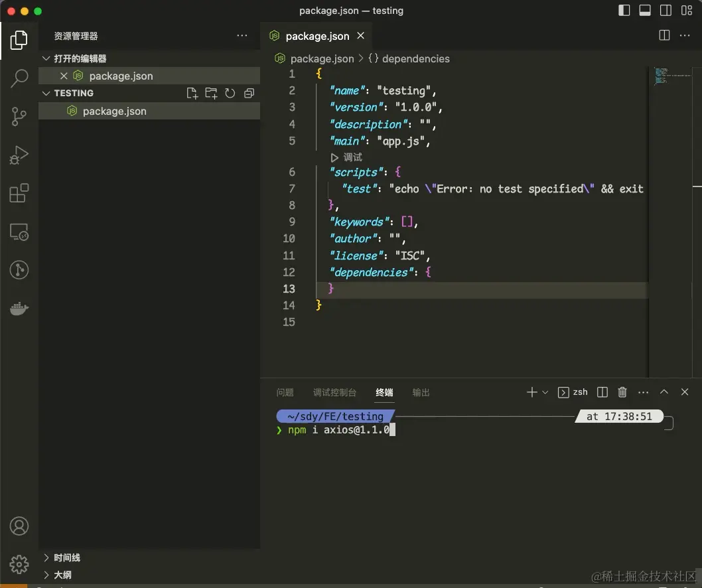Split the terminal pane
702x588 pixels.
tap(602, 392)
